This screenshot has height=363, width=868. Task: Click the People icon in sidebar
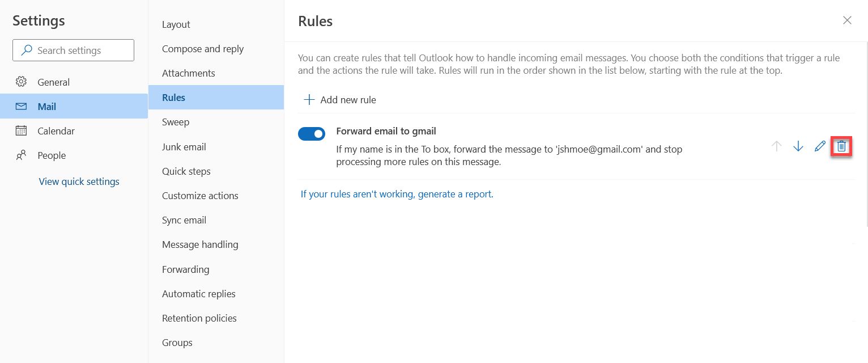[22, 155]
